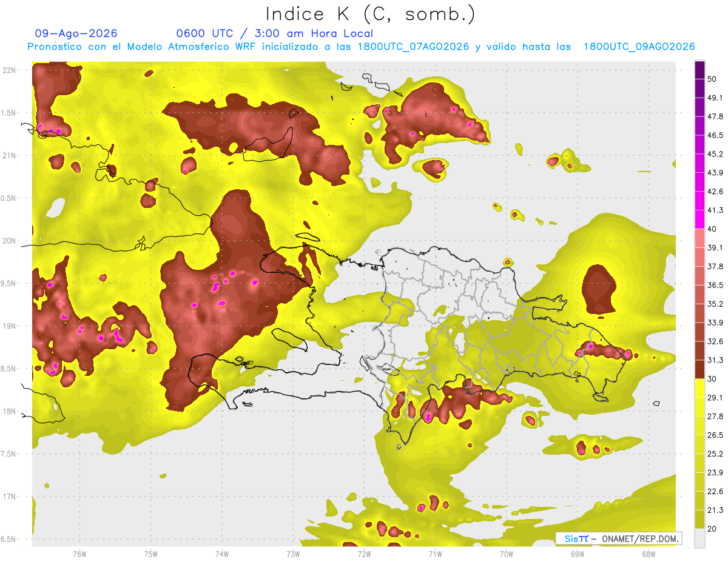Click the "17N" latitude label
Viewport: 728px width, 562px height.
tap(9, 497)
